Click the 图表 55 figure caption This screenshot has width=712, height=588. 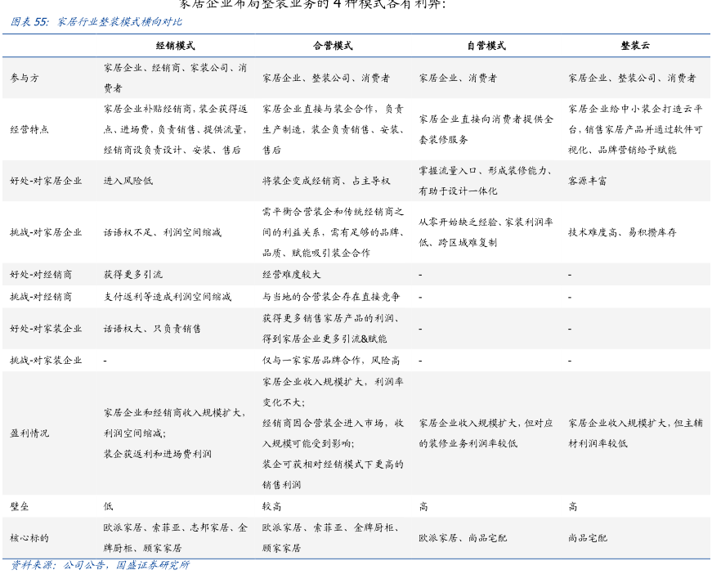coord(96,22)
